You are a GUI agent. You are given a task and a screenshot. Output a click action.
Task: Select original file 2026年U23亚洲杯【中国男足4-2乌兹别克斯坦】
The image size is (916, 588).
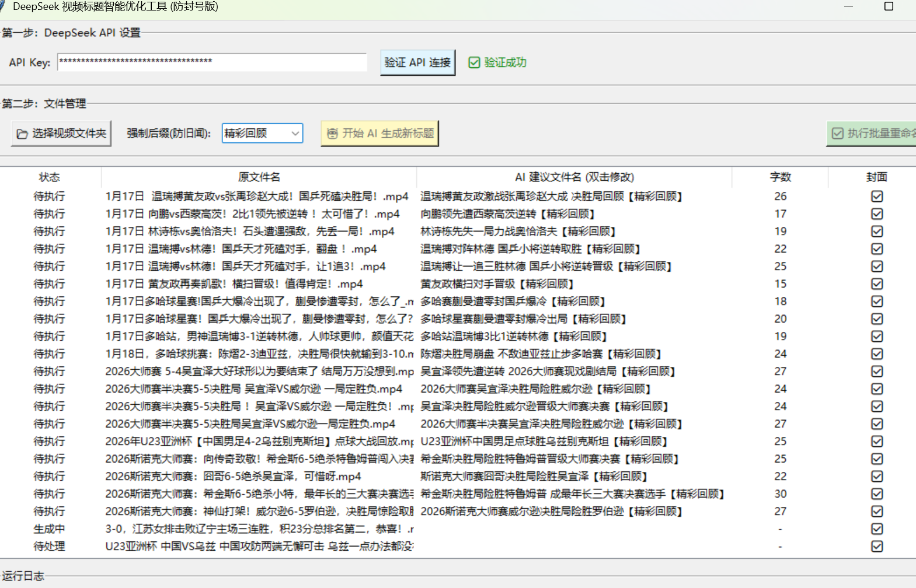click(x=259, y=442)
